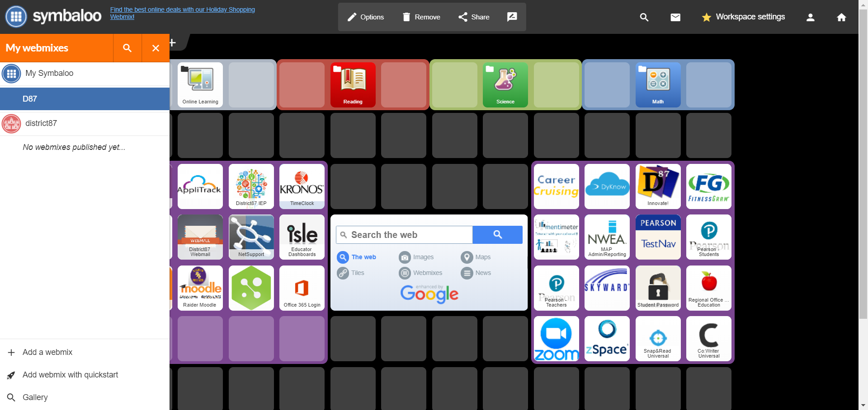868x410 pixels.
Task: Open the Pearson Teachers tile
Action: coord(556,288)
